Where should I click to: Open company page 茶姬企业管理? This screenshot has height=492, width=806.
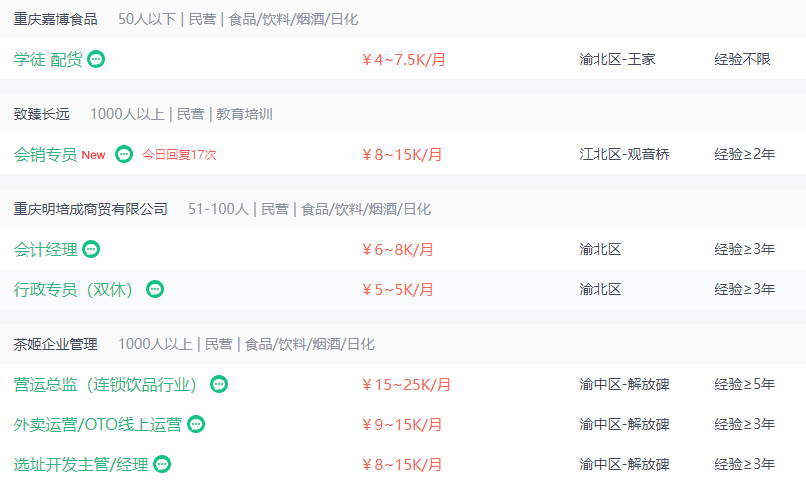point(56,344)
